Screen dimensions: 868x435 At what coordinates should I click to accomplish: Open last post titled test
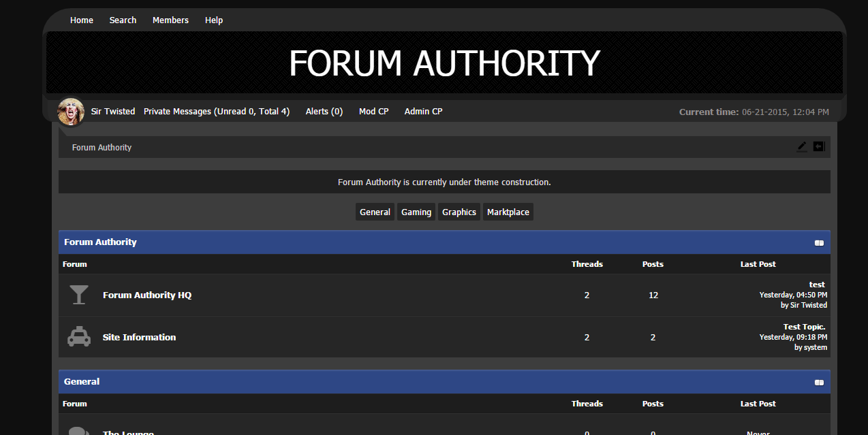coord(817,285)
